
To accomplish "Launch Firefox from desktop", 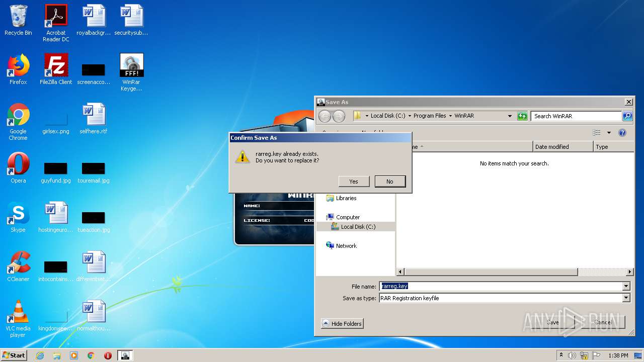I will pos(18,70).
